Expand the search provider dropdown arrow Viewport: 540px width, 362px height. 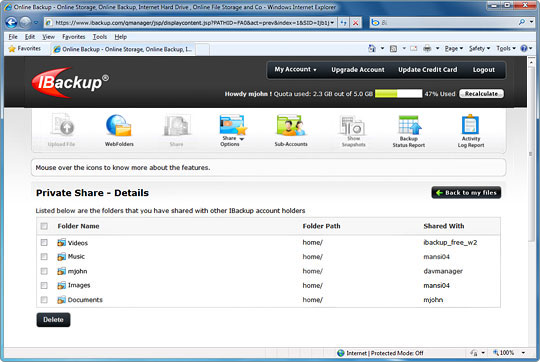[531, 22]
